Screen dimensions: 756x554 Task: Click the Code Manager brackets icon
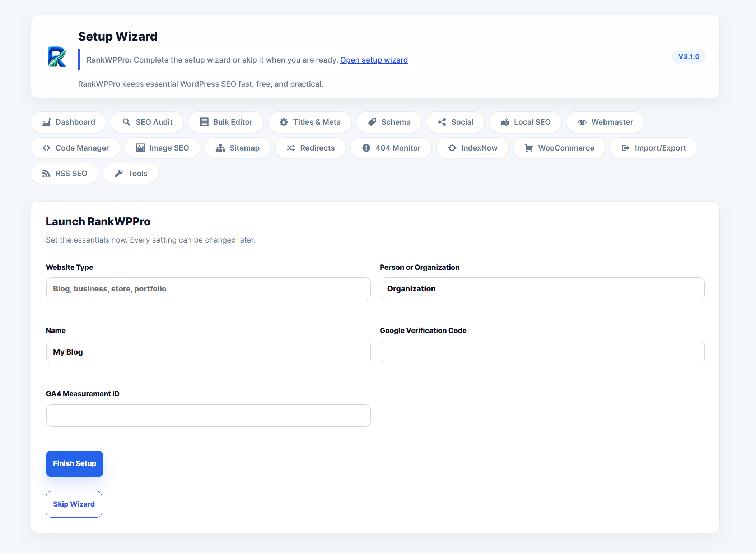46,148
